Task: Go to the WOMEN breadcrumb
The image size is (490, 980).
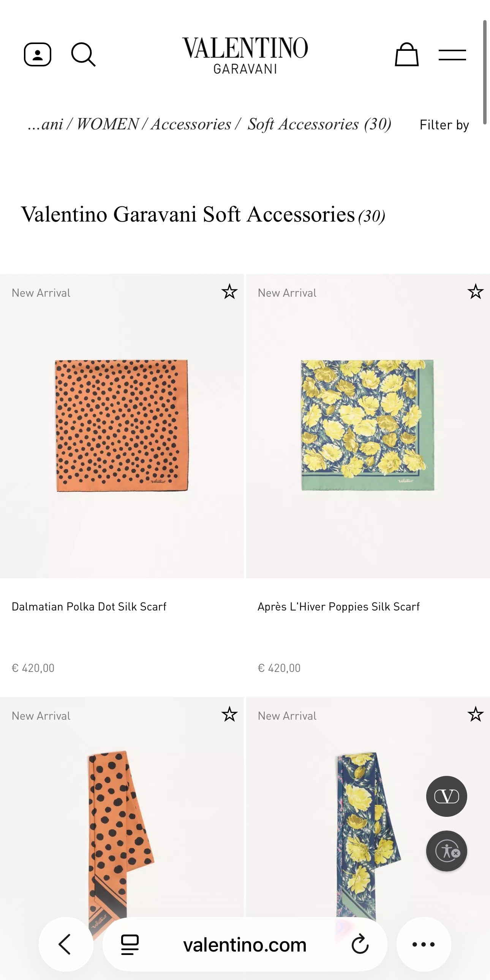Action: pos(107,124)
